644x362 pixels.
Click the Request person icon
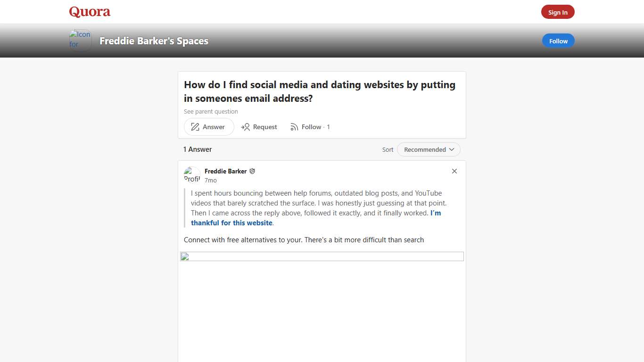pyautogui.click(x=246, y=126)
